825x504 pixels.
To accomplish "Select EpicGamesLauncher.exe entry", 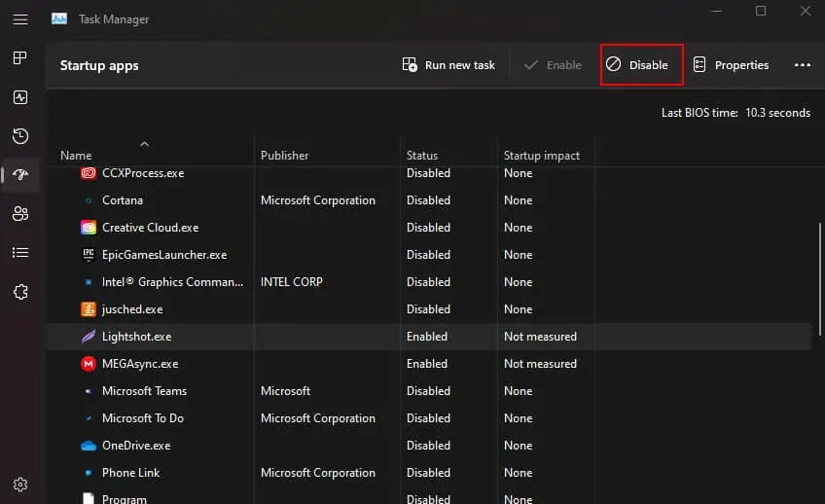I will tap(429, 255).
